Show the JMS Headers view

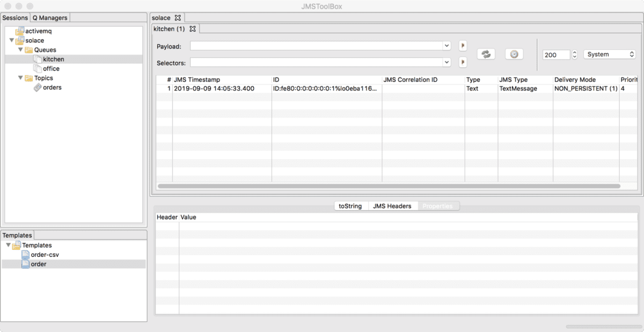[393, 206]
